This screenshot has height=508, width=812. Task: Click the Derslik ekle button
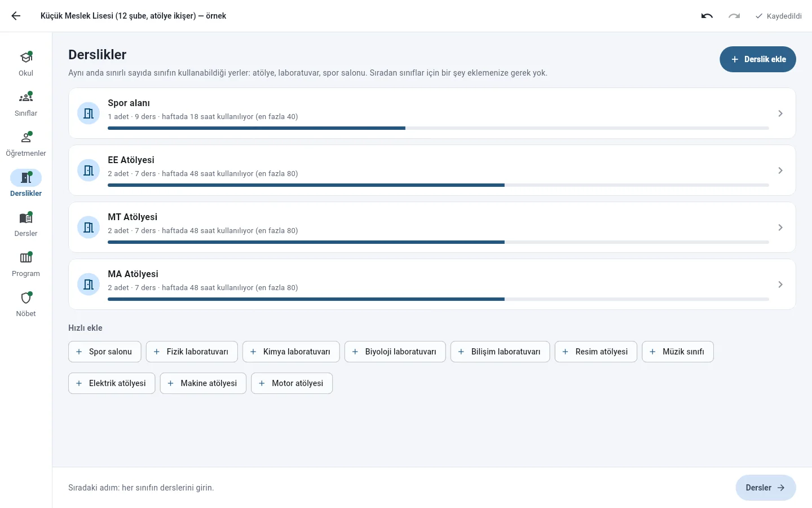[758, 59]
